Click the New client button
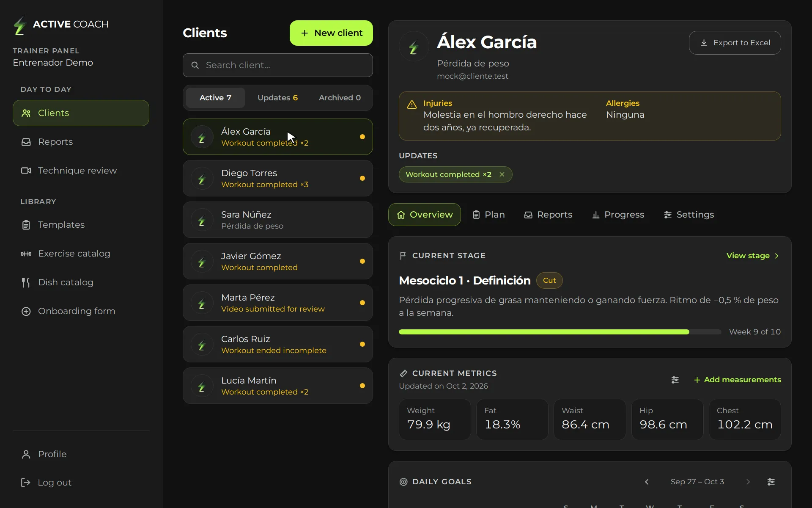This screenshot has height=508, width=812. 331,33
